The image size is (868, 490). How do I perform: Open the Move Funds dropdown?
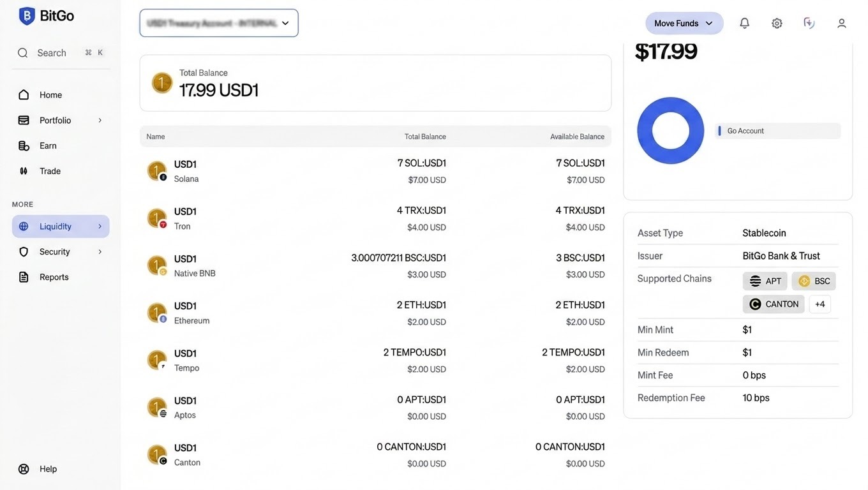tap(684, 23)
